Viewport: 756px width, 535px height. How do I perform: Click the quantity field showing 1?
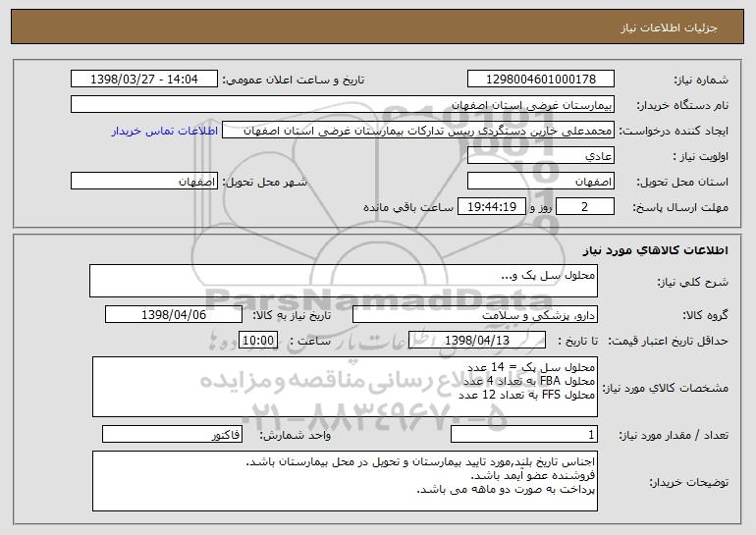click(x=524, y=434)
